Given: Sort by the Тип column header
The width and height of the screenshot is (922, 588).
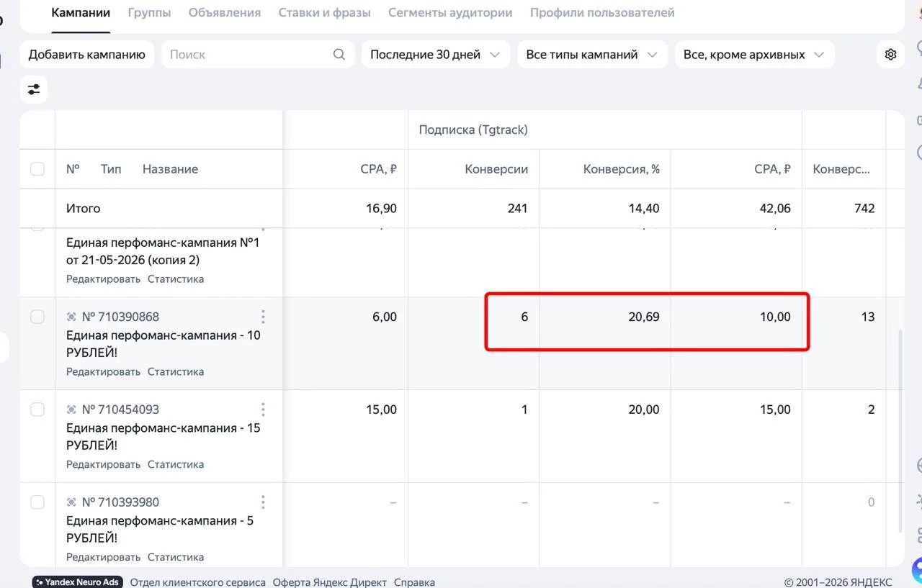Looking at the screenshot, I should pos(111,169).
